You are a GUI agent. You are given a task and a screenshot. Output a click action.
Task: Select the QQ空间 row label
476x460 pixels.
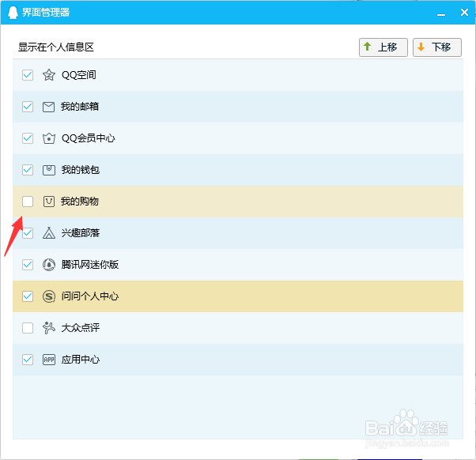click(x=79, y=75)
